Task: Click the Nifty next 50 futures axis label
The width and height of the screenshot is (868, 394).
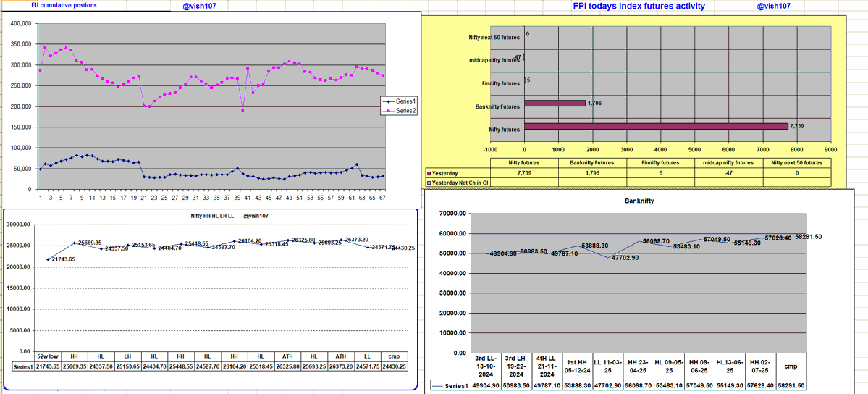Action: [494, 37]
